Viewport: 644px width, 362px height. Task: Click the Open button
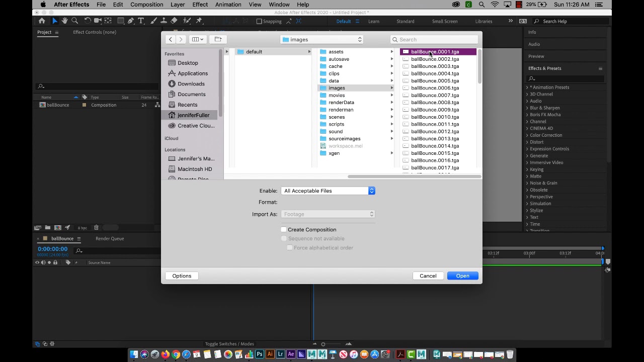pos(462,276)
